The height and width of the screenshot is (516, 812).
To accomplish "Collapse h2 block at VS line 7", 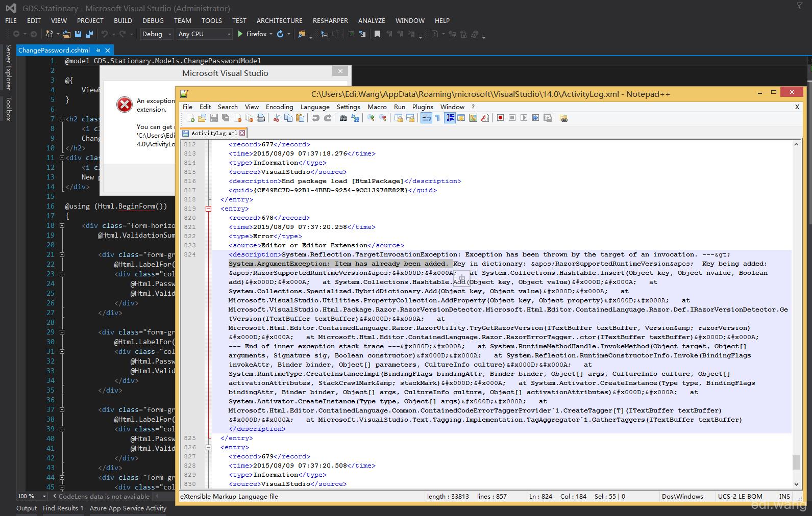I will [62, 119].
